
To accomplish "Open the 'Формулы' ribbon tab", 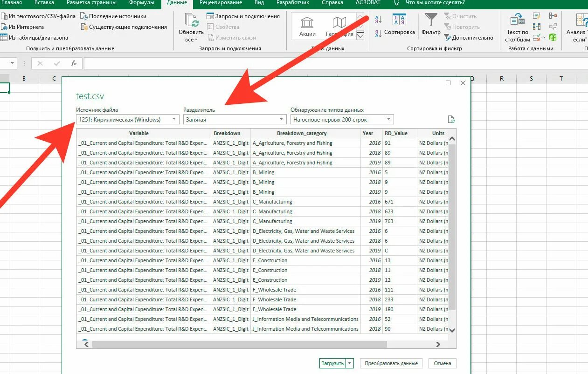I will click(x=142, y=3).
